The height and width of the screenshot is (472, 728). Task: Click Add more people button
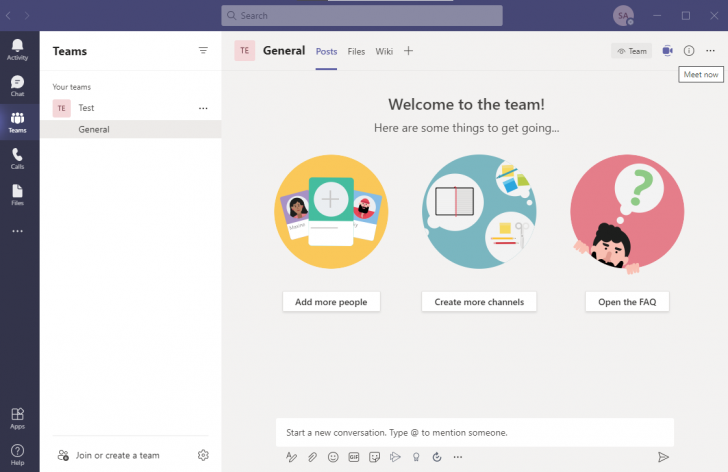click(331, 302)
